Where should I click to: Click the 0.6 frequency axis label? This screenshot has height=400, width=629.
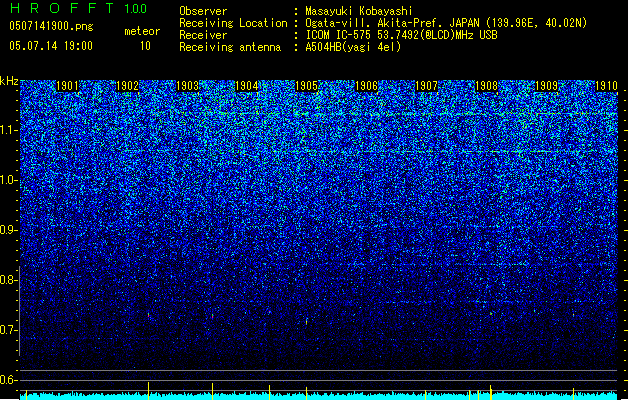click(x=9, y=380)
